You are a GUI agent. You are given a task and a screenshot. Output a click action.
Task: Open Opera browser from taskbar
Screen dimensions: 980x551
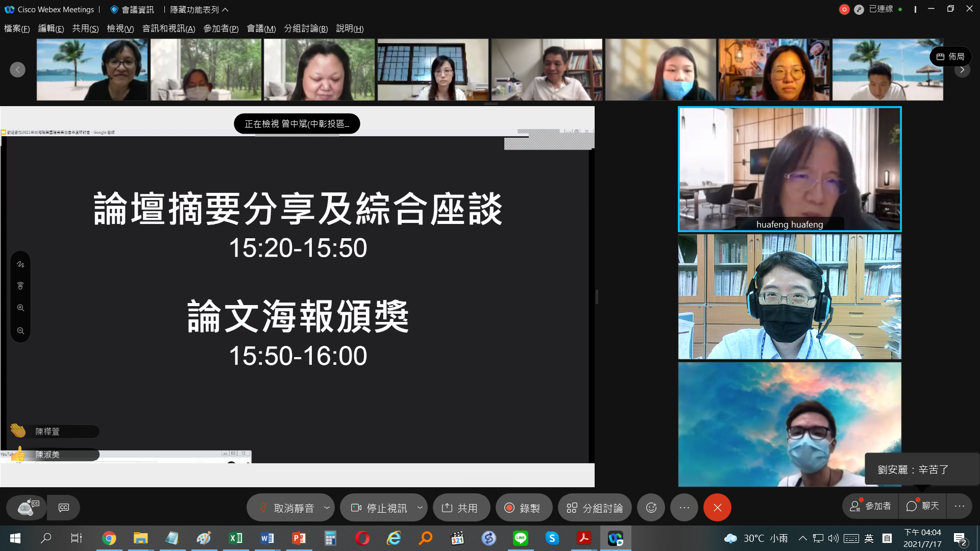[362, 538]
